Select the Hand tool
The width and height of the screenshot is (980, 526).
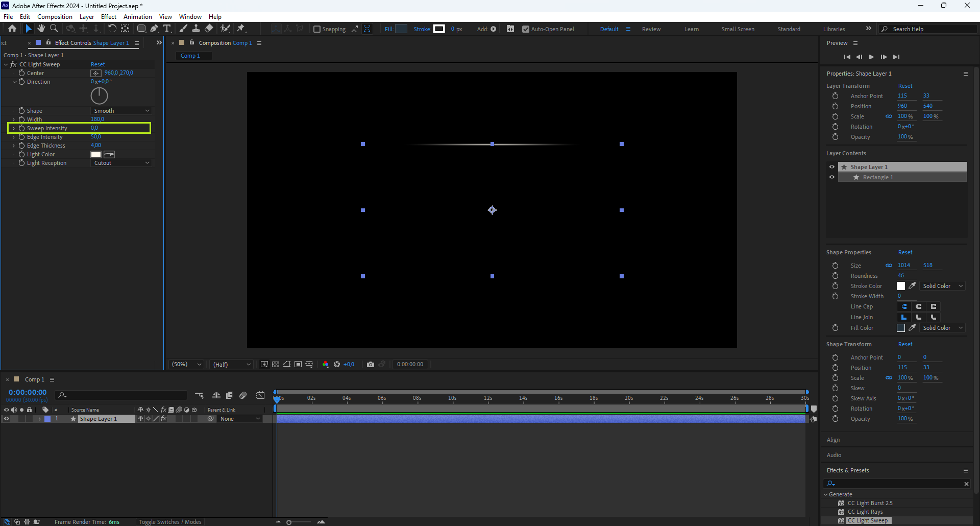tap(41, 29)
